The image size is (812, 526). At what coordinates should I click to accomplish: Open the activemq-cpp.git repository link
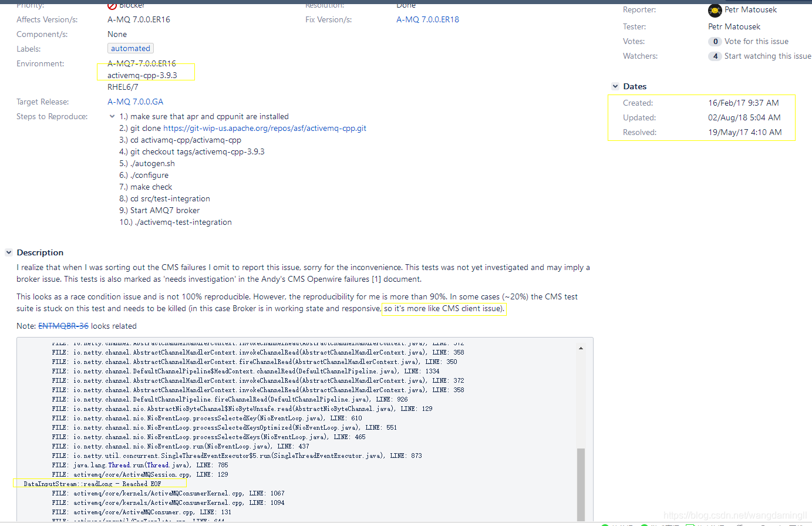coord(265,128)
